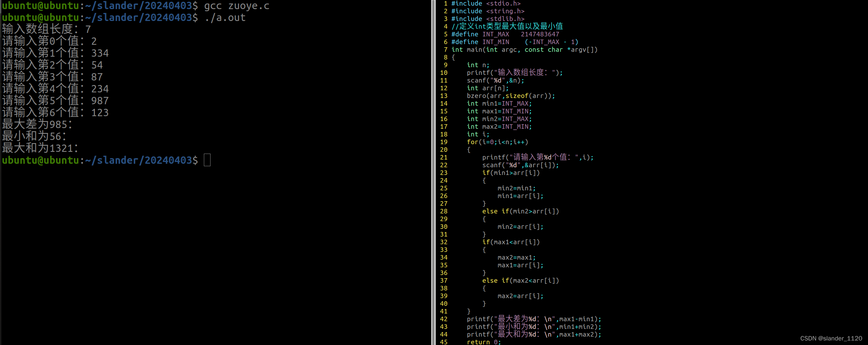Click the printf '输入数组长度' code line
This screenshot has width=868, height=345.
tap(515, 72)
